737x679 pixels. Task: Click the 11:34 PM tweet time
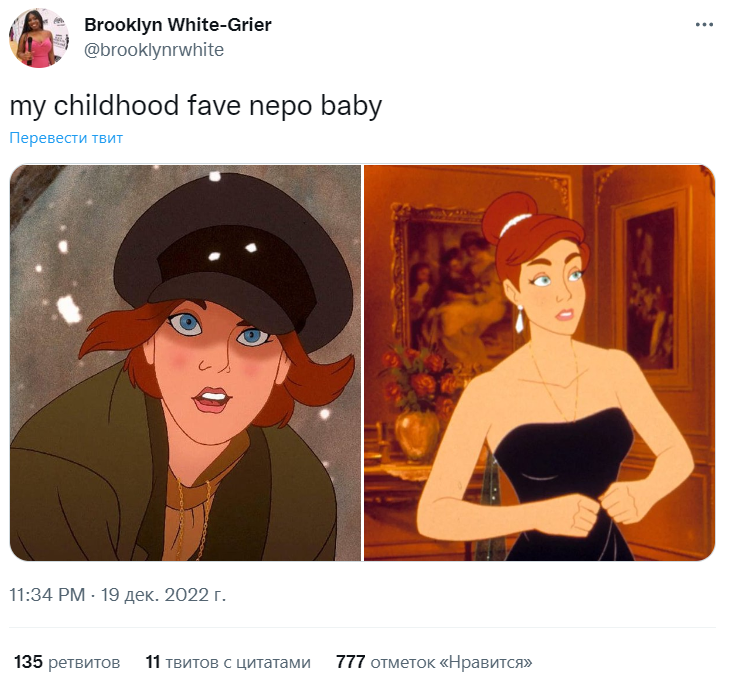[x=47, y=595]
